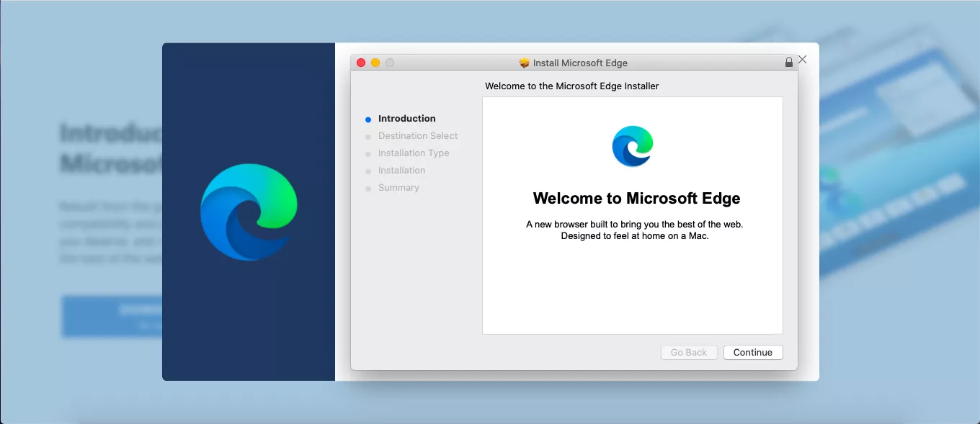The height and width of the screenshot is (424, 980).
Task: Select the Summary step in the sidebar
Action: (x=398, y=188)
